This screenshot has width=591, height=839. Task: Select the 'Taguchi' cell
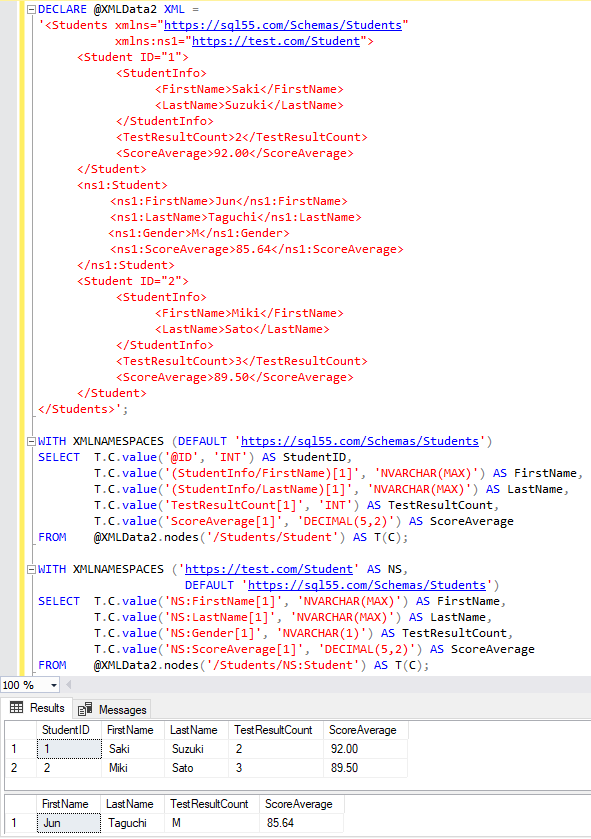point(133,823)
